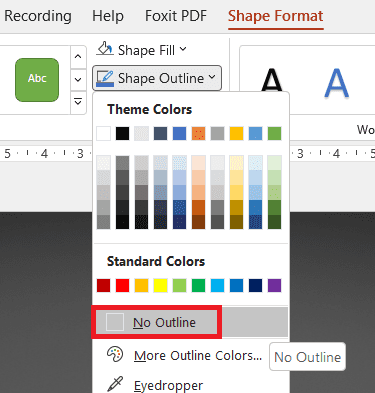
Task: Select blue standard color
Action: pyautogui.click(x=236, y=285)
